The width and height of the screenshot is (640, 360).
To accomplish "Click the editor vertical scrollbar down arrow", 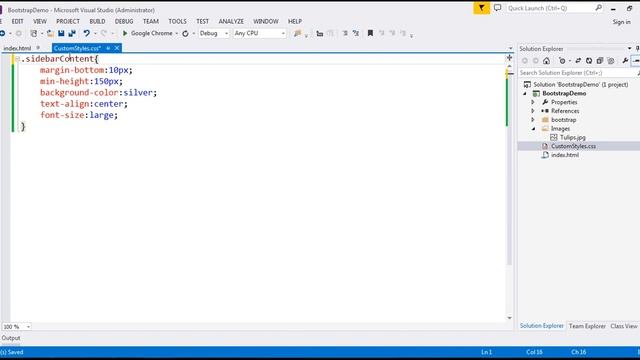I will [x=509, y=318].
